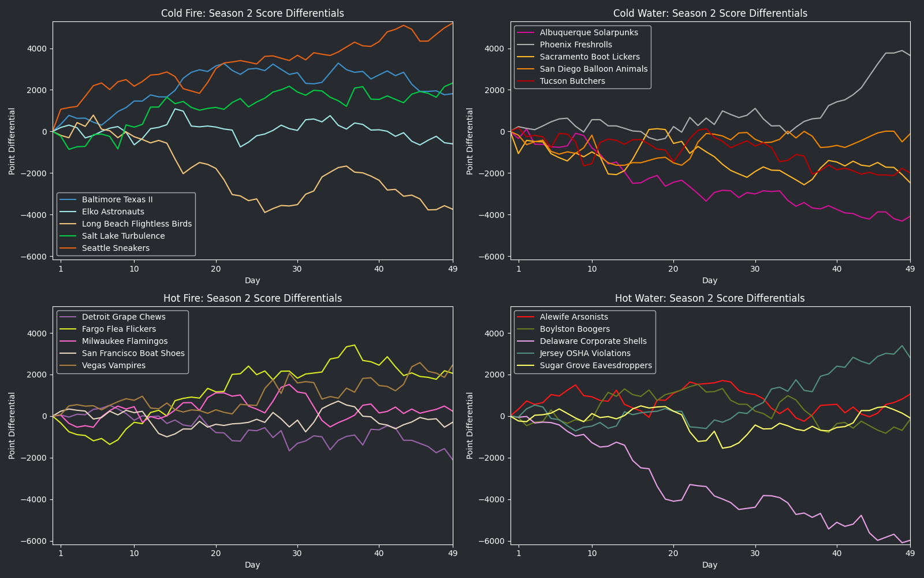Click the Hot Water chart title
Image resolution: width=924 pixels, height=578 pixels.
710,298
